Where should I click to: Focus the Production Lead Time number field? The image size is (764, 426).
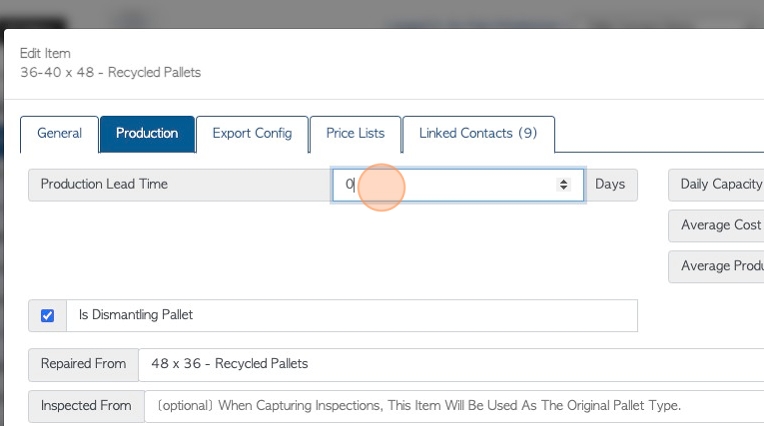458,185
